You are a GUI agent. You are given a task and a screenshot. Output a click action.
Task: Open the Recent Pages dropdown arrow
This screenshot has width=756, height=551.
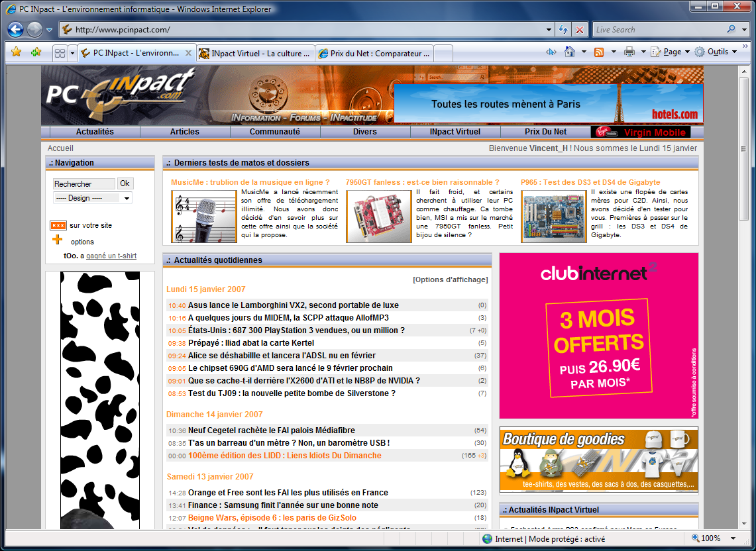[x=49, y=29]
